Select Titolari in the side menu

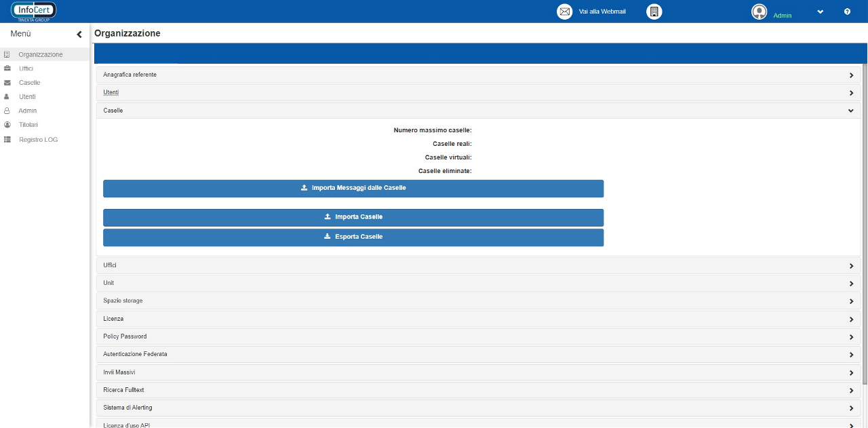[28, 125]
